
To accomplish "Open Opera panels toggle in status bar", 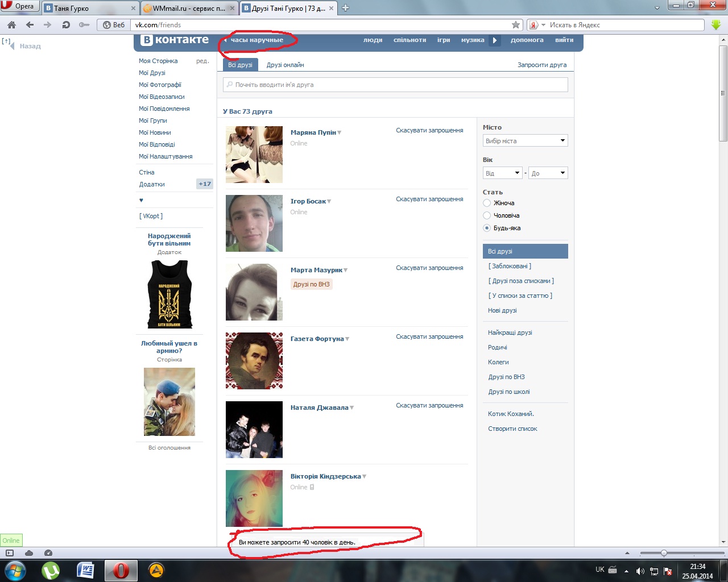I will pos(10,553).
